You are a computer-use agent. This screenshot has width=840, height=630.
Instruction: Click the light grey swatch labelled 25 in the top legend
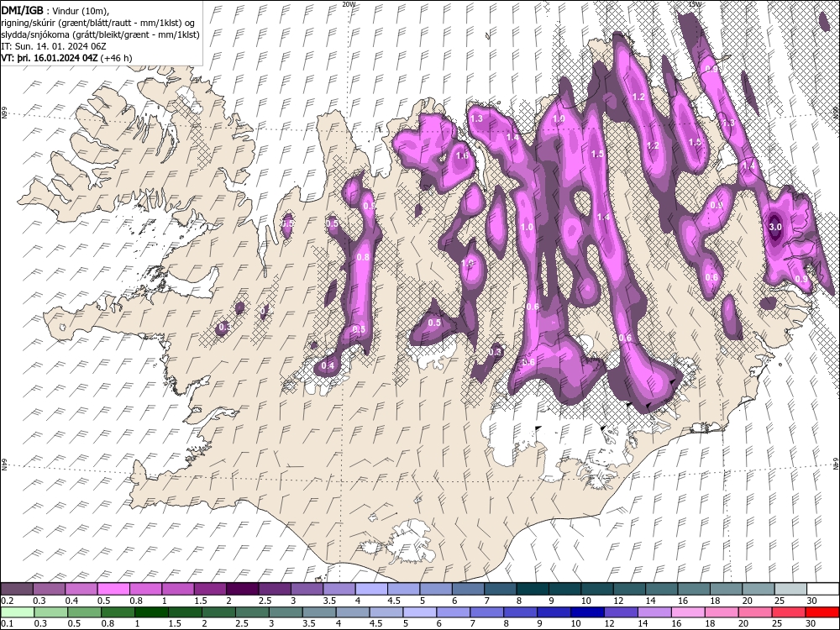click(790, 589)
